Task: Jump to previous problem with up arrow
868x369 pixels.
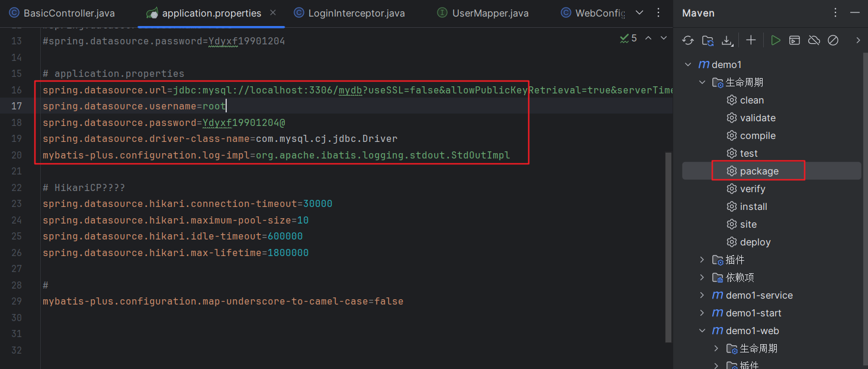Action: 648,38
